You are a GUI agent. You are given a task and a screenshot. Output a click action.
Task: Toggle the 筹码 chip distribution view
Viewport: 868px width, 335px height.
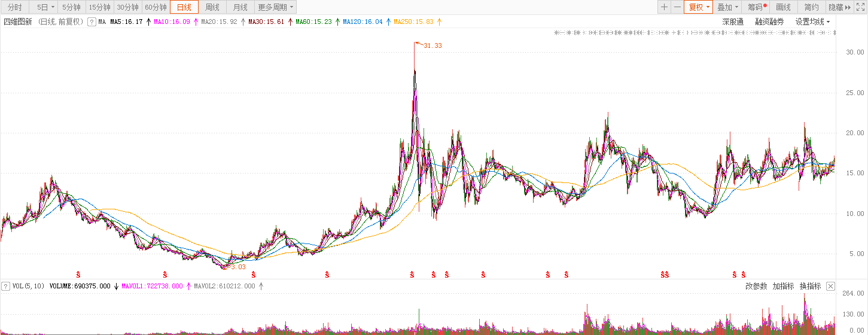pos(757,7)
